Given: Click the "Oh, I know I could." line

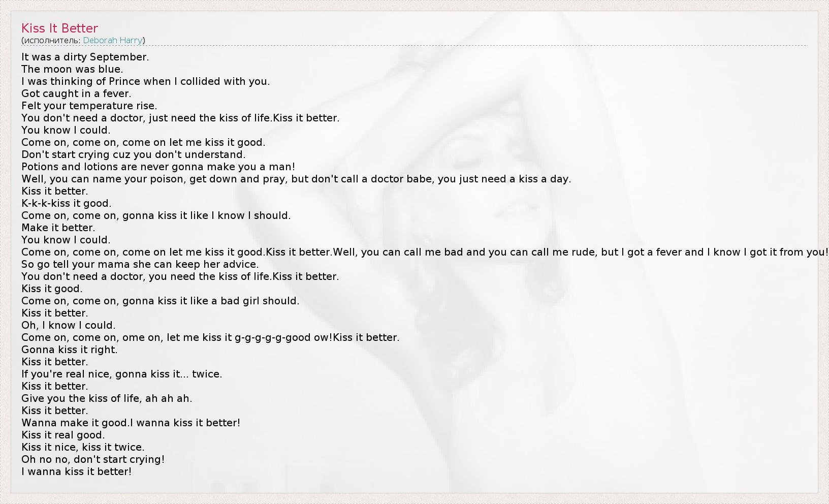Looking at the screenshot, I should point(68,325).
